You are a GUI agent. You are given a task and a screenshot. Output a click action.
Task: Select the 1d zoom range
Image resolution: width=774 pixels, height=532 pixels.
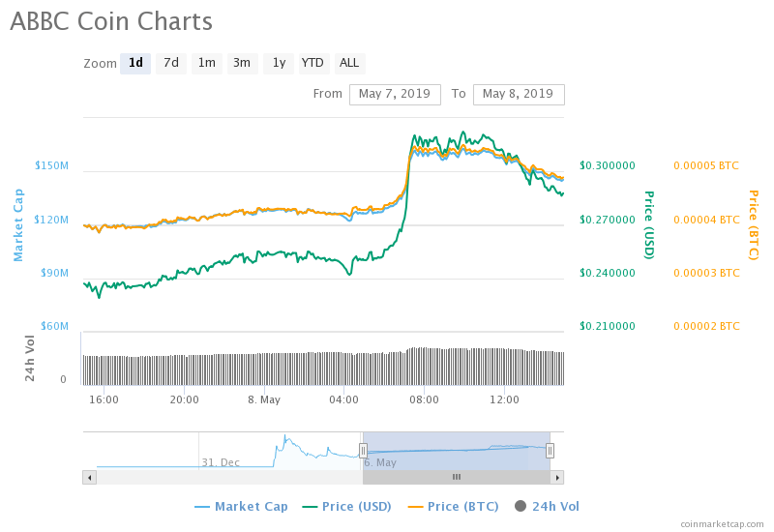point(135,63)
